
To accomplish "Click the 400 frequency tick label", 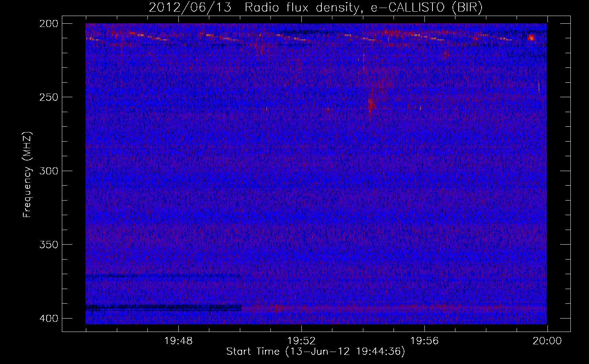I will click(49, 318).
